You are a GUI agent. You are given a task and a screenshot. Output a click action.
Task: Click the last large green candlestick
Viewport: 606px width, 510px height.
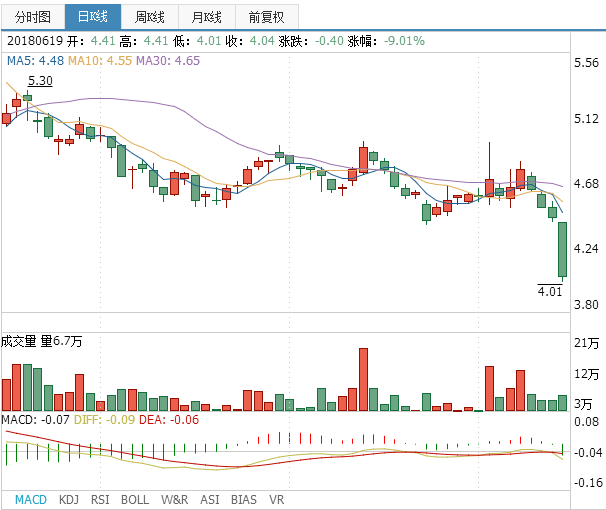point(562,249)
